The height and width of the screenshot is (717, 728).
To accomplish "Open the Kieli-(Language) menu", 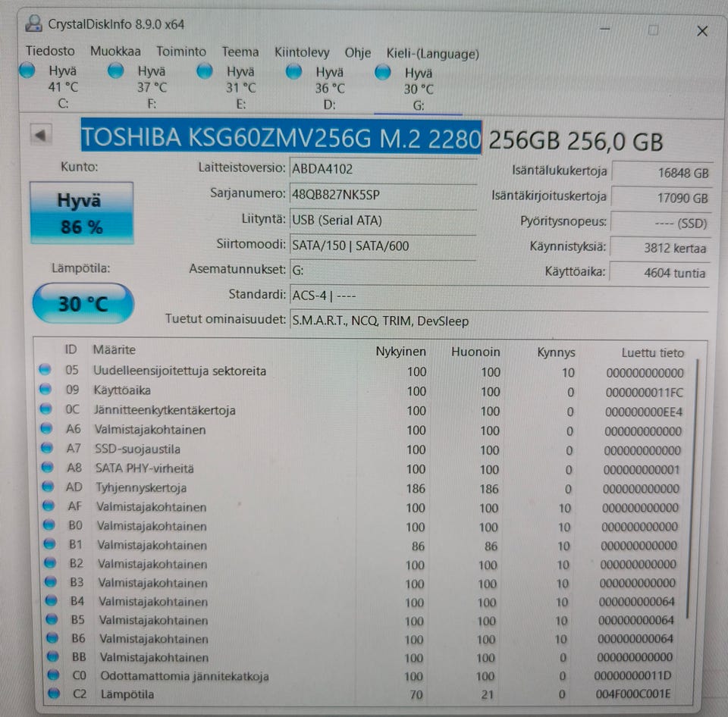I will 433,54.
